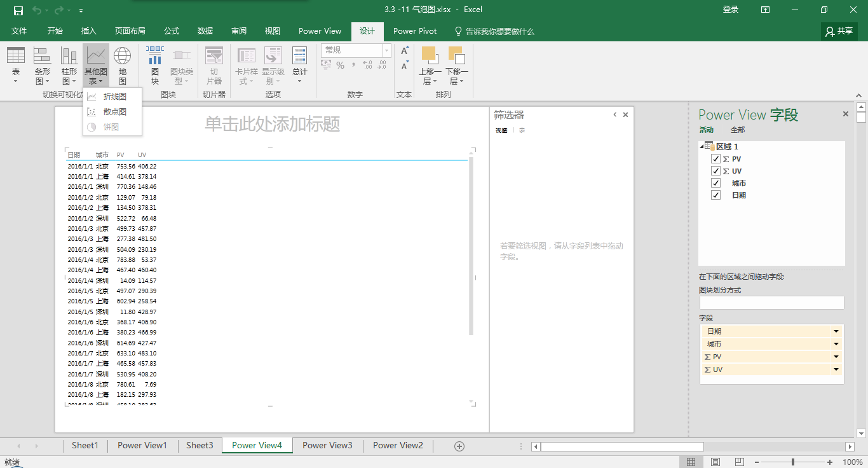Choose 折线图 from the chart menu
The height and width of the screenshot is (468, 868).
(x=114, y=97)
